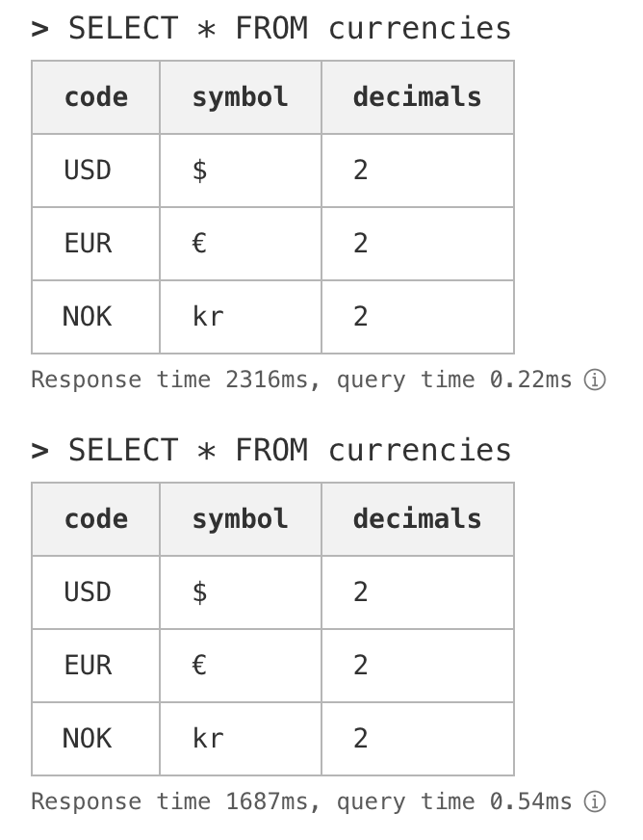Click the decimals column header in second table
The image size is (643, 840).
point(417,519)
